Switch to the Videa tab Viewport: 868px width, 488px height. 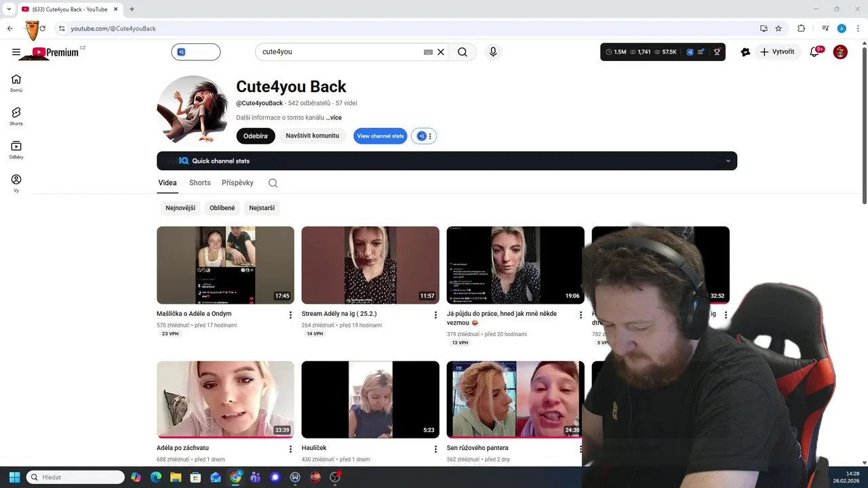point(167,183)
